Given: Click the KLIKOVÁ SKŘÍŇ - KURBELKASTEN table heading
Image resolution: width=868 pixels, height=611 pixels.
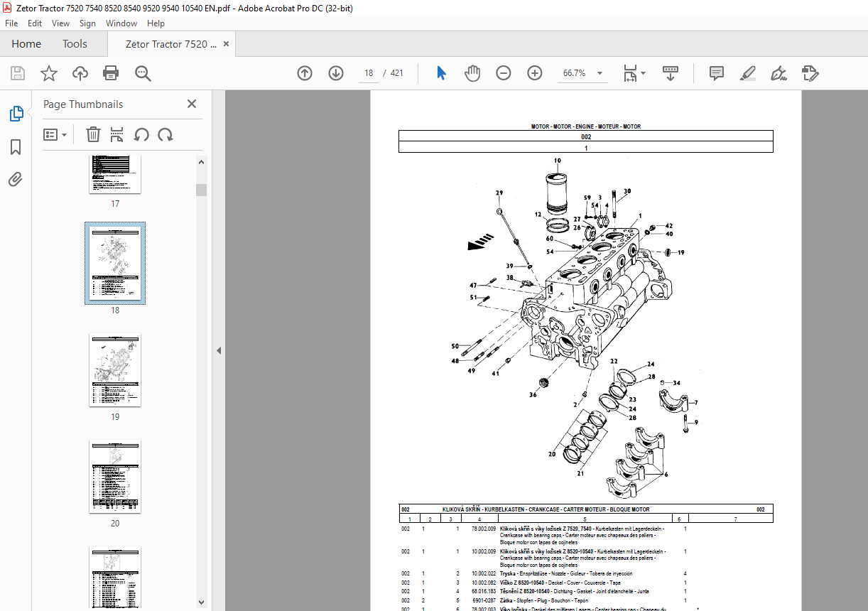Looking at the screenshot, I should click(x=546, y=509).
